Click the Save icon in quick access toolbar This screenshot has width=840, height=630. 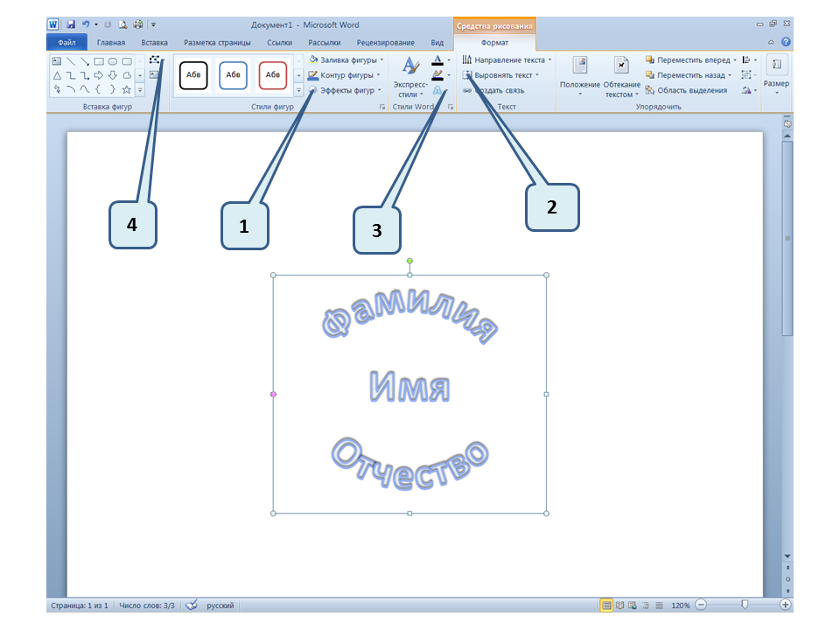[71, 24]
